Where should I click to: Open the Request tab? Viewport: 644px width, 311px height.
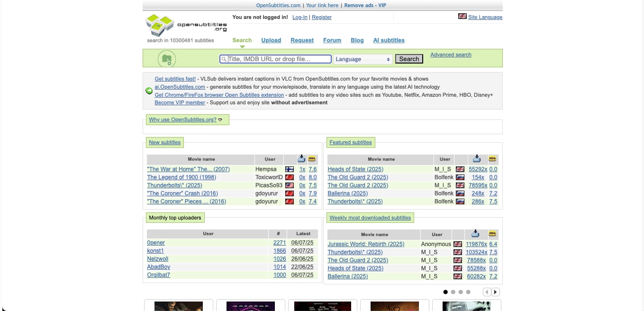click(x=302, y=40)
